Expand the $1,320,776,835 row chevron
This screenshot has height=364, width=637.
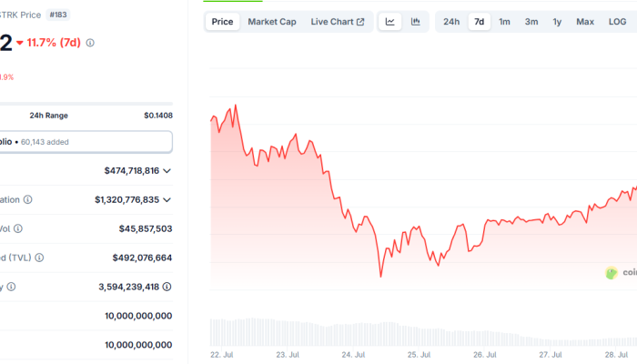tap(167, 199)
